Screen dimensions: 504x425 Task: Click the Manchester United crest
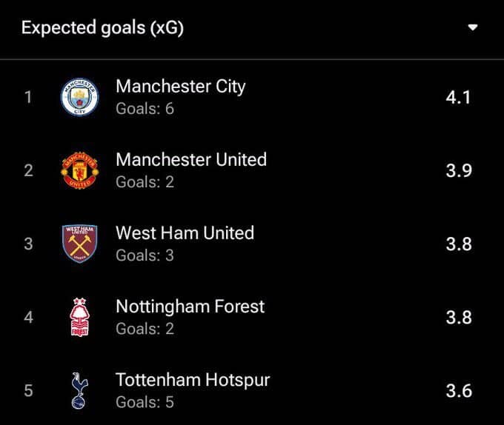click(x=80, y=170)
